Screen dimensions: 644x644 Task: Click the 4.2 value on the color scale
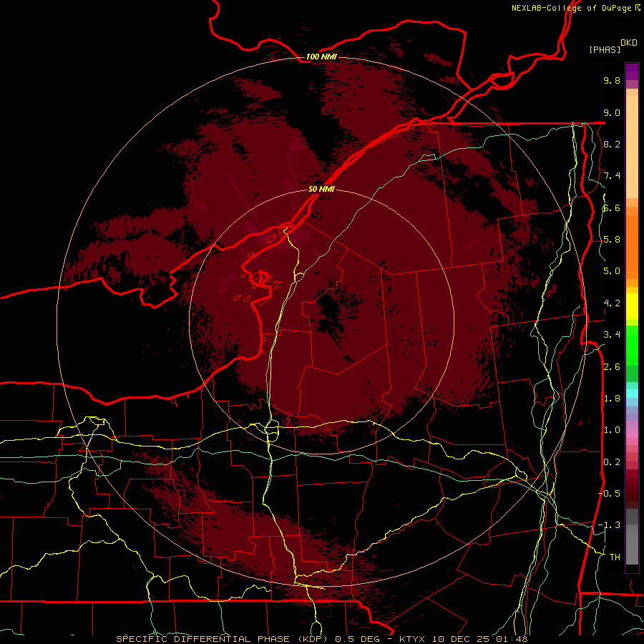[612, 303]
